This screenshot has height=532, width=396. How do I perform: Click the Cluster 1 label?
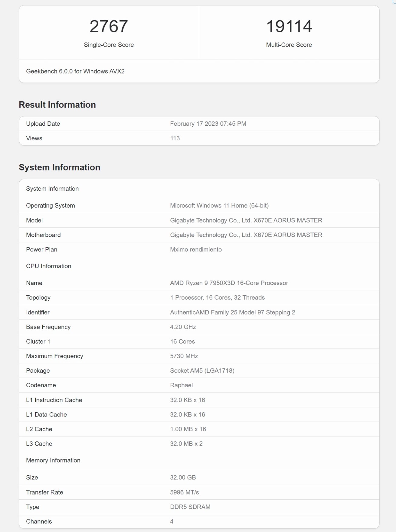(x=38, y=342)
